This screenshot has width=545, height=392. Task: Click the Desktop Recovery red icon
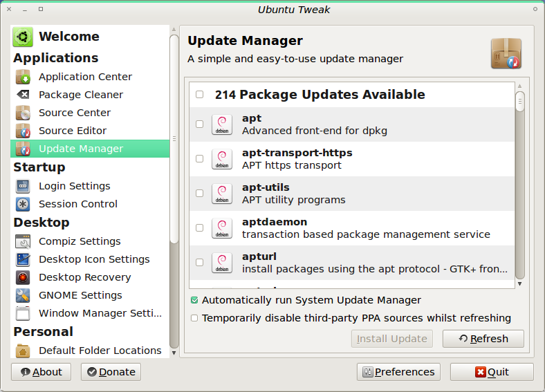[x=23, y=277]
